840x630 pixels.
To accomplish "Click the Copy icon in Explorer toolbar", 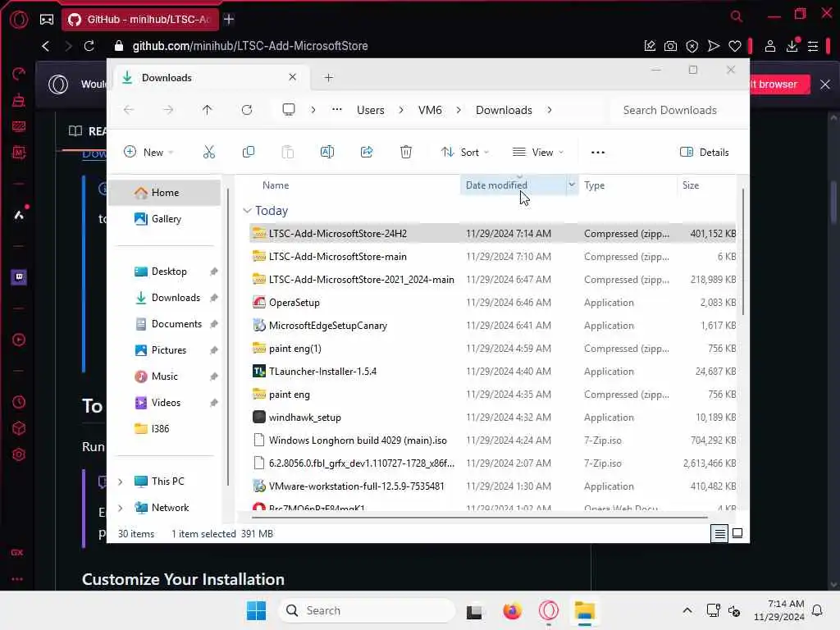I will [248, 152].
